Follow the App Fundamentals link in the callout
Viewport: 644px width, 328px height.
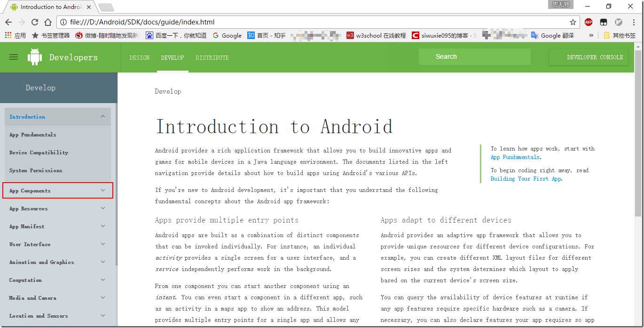tap(515, 157)
